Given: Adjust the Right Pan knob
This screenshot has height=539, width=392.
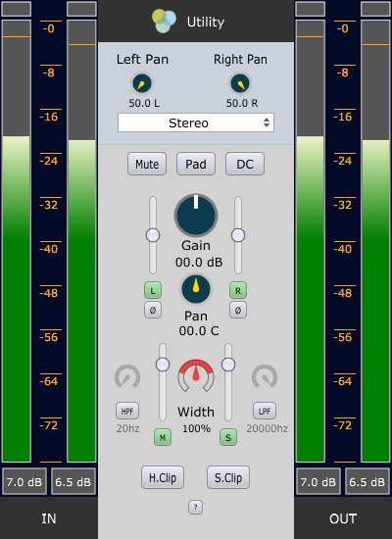Looking at the screenshot, I should (x=240, y=83).
